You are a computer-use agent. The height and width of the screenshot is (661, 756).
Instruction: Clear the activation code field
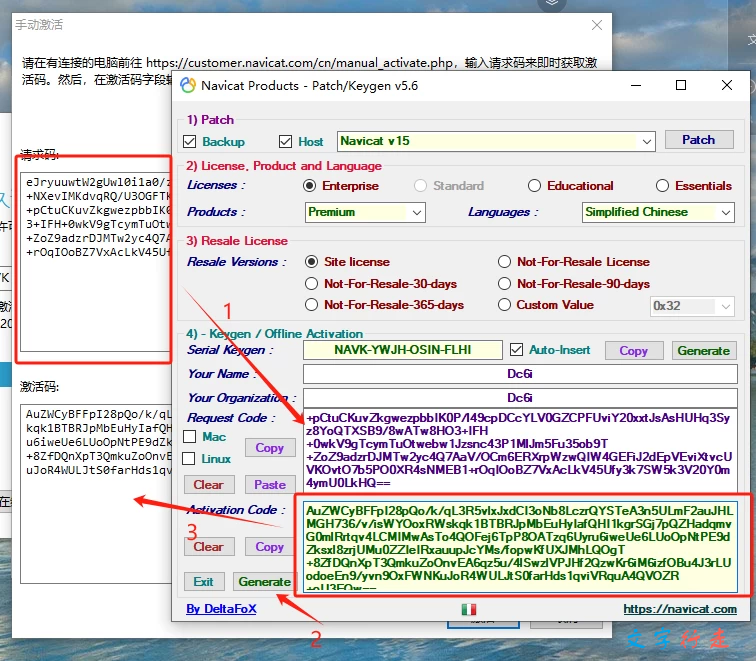click(x=209, y=547)
